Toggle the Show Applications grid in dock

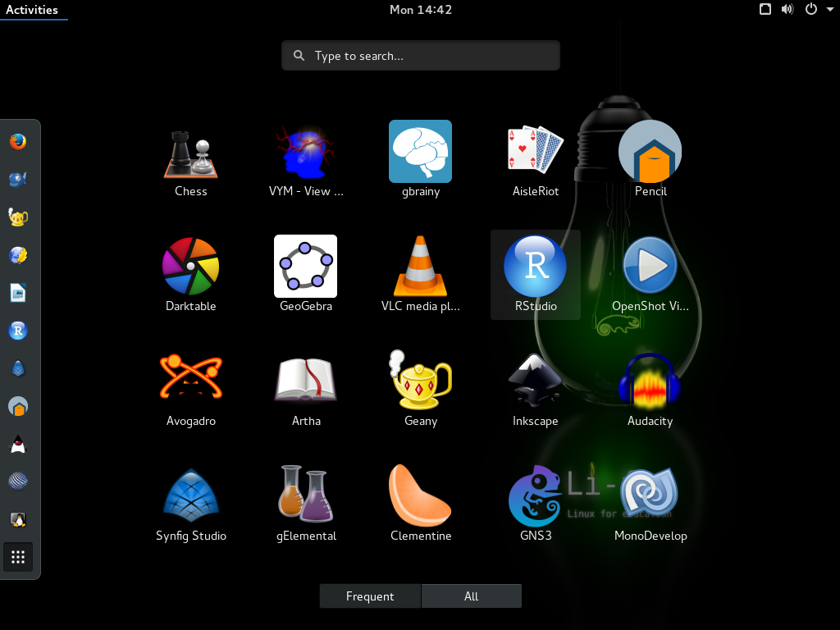(x=18, y=558)
